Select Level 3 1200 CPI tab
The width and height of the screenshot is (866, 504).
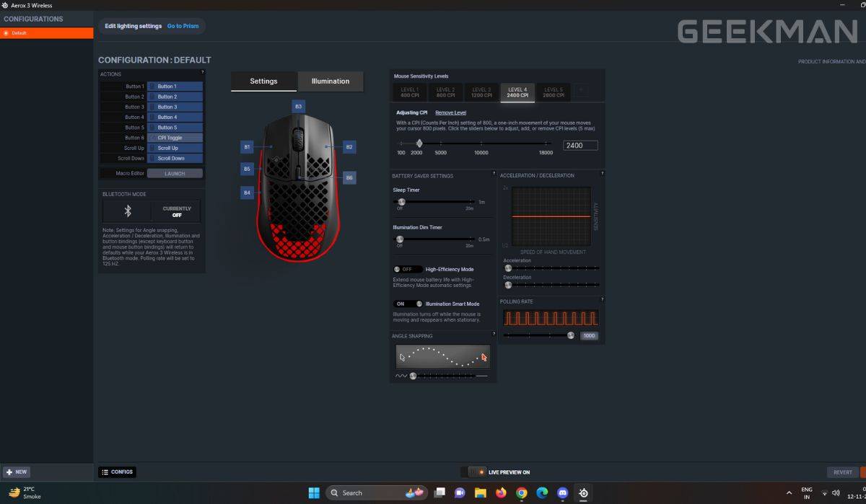(x=481, y=92)
